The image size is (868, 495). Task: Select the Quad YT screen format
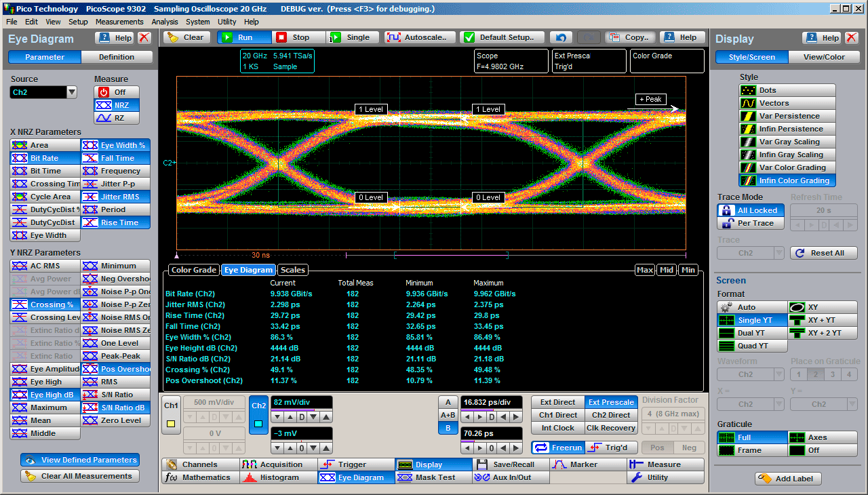coord(751,346)
